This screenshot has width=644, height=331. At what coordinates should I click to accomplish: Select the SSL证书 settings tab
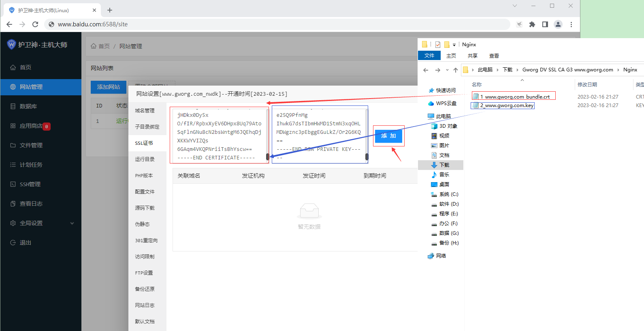147,143
